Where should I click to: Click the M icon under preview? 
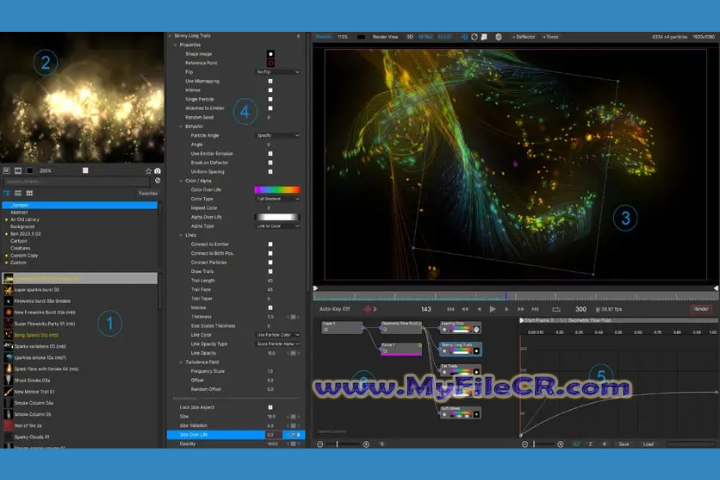tap(6, 170)
